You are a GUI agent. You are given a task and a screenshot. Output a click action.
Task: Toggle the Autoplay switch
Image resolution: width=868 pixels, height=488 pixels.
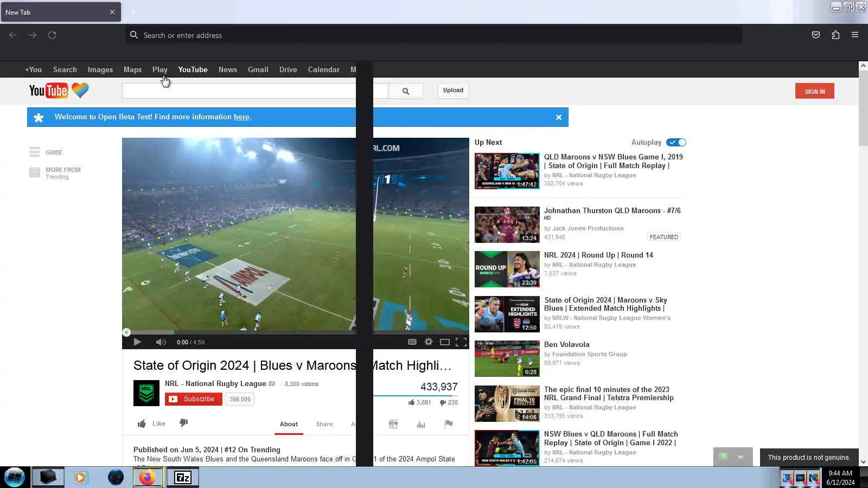pos(676,143)
